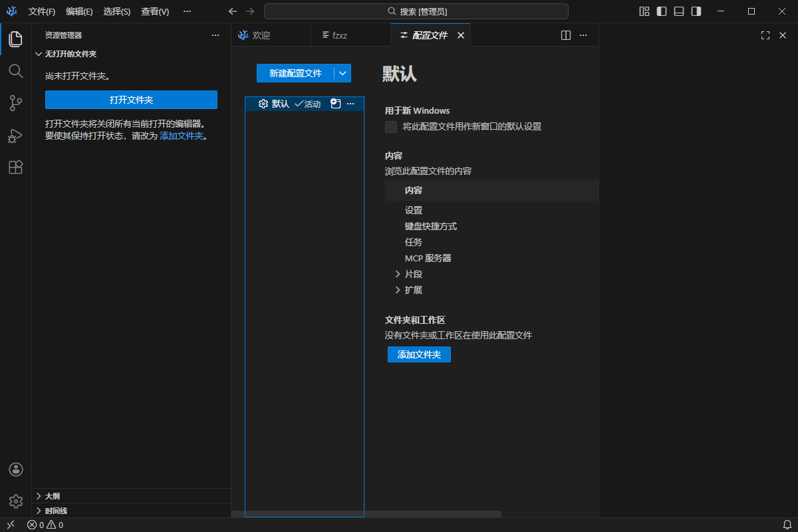The width and height of the screenshot is (798, 532).
Task: Click the horizontal scrollbar below profile list
Action: (x=366, y=514)
